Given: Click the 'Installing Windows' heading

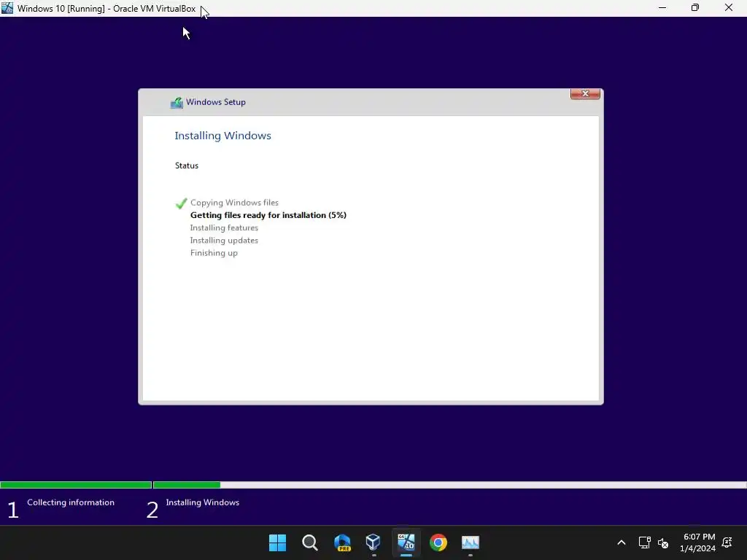Looking at the screenshot, I should click(222, 136).
